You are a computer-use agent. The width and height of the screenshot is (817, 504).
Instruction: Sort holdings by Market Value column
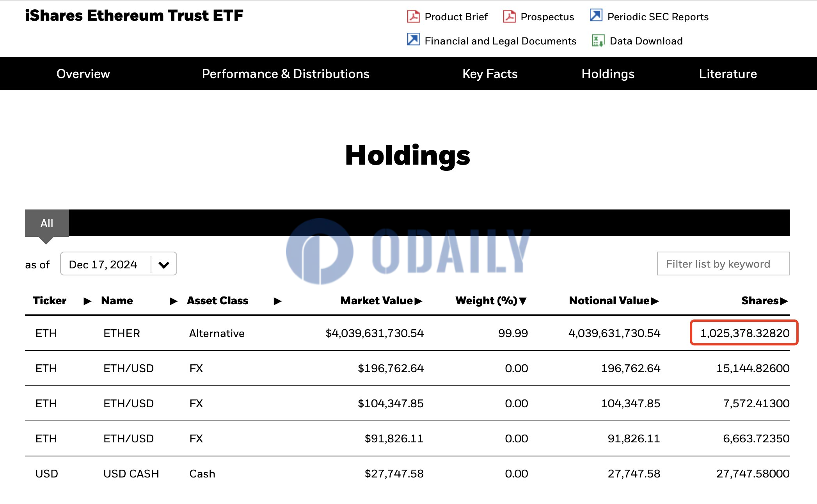(381, 301)
